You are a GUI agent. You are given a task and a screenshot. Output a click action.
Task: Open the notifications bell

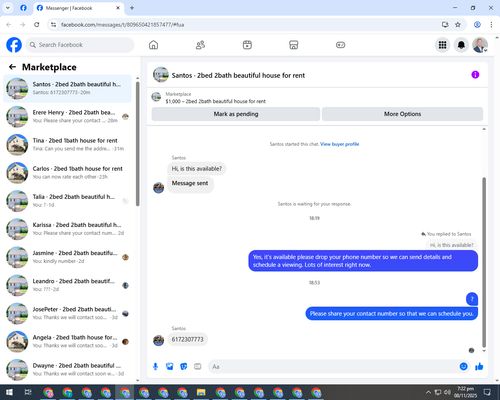point(461,45)
